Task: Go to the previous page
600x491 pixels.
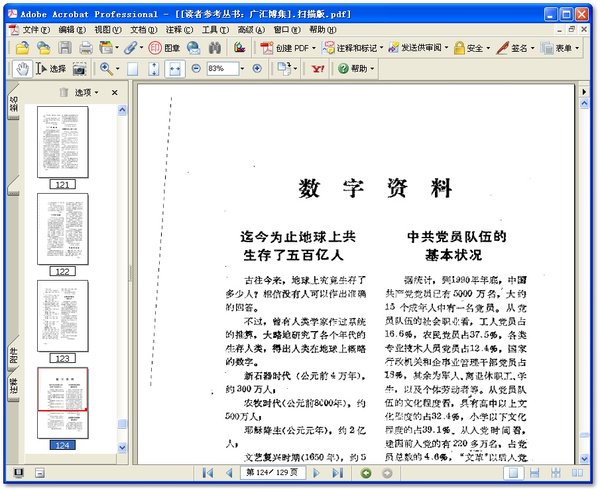Action: 229,473
